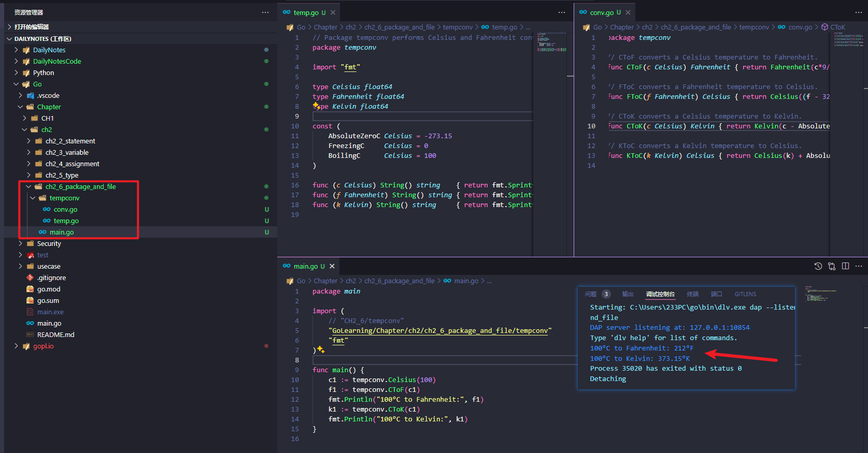Image resolution: width=868 pixels, height=453 pixels.
Task: Close the main.go tab
Action: coord(332,266)
